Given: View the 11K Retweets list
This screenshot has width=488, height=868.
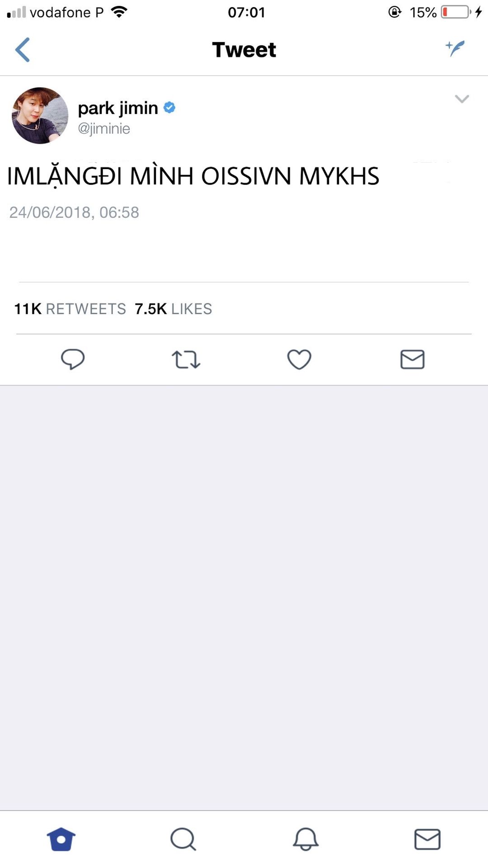Looking at the screenshot, I should pos(70,309).
